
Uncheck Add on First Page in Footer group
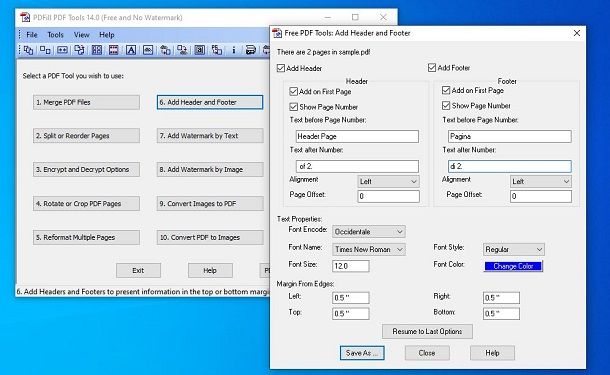tap(446, 90)
